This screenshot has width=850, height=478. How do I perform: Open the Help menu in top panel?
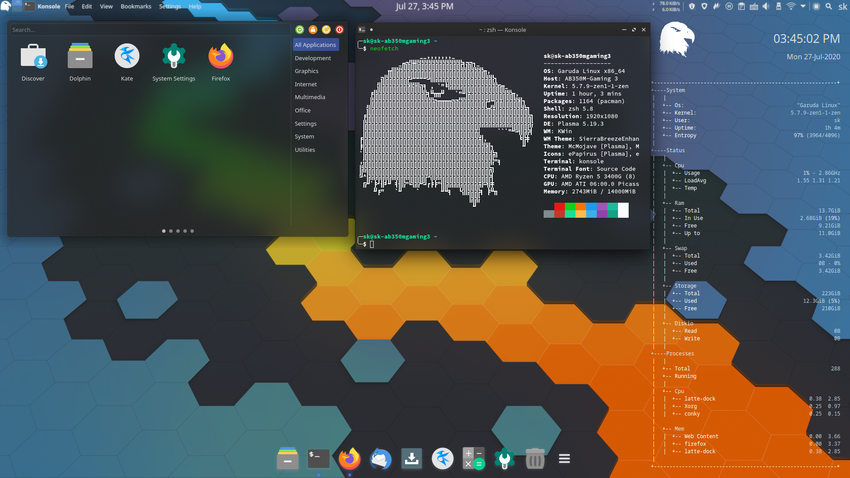pyautogui.click(x=195, y=7)
